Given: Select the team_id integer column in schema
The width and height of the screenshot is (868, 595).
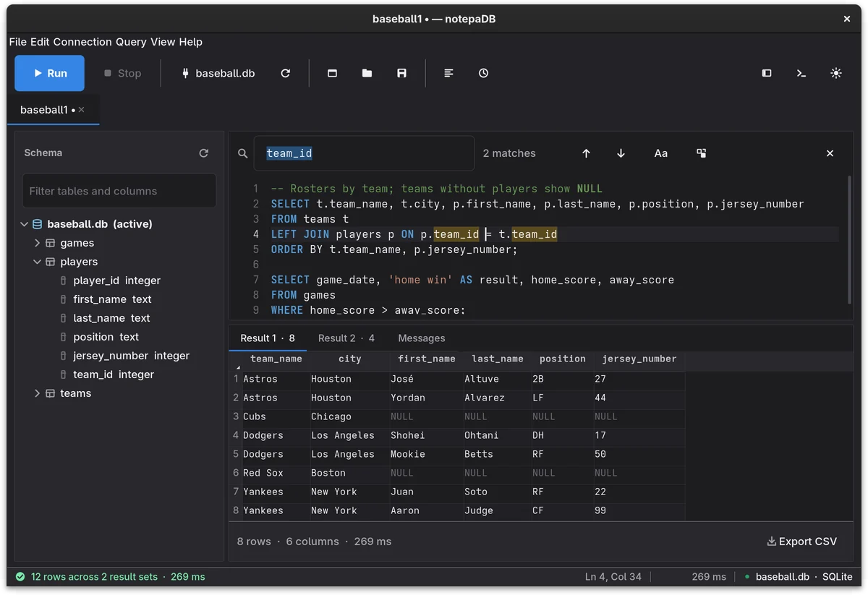Looking at the screenshot, I should pyautogui.click(x=114, y=374).
